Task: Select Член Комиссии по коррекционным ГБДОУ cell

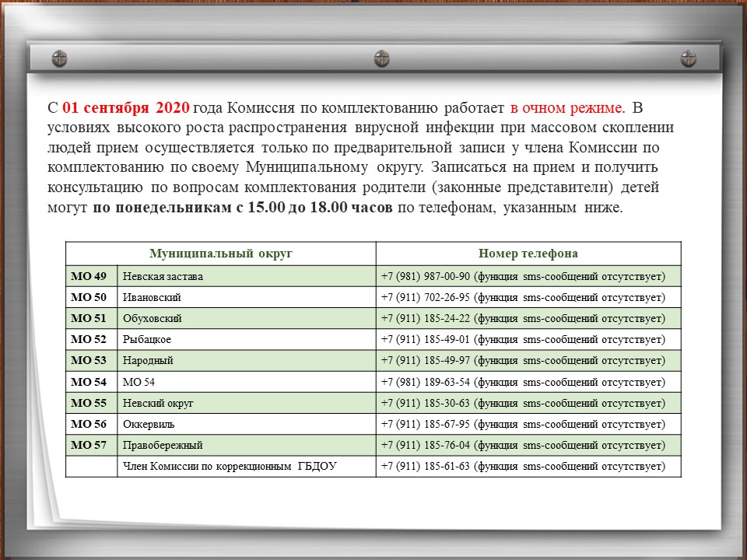Action: pyautogui.click(x=231, y=466)
